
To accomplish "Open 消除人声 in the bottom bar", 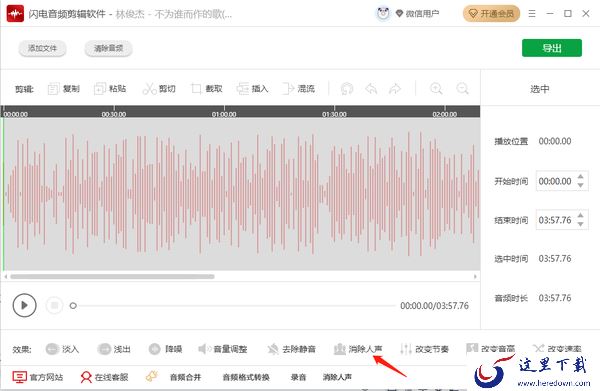I will tap(337, 377).
